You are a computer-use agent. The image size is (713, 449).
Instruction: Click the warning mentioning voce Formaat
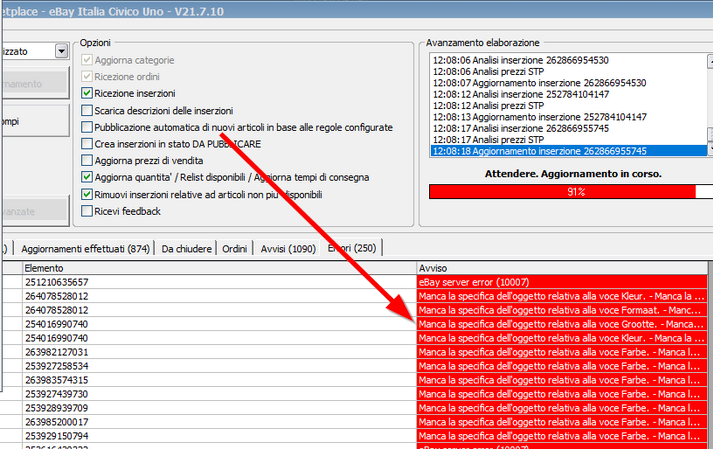562,310
